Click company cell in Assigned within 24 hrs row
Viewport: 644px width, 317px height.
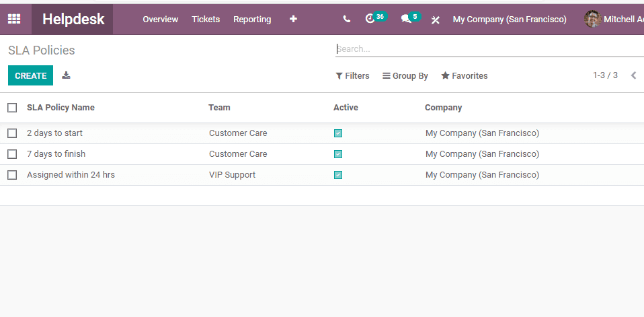pos(482,175)
